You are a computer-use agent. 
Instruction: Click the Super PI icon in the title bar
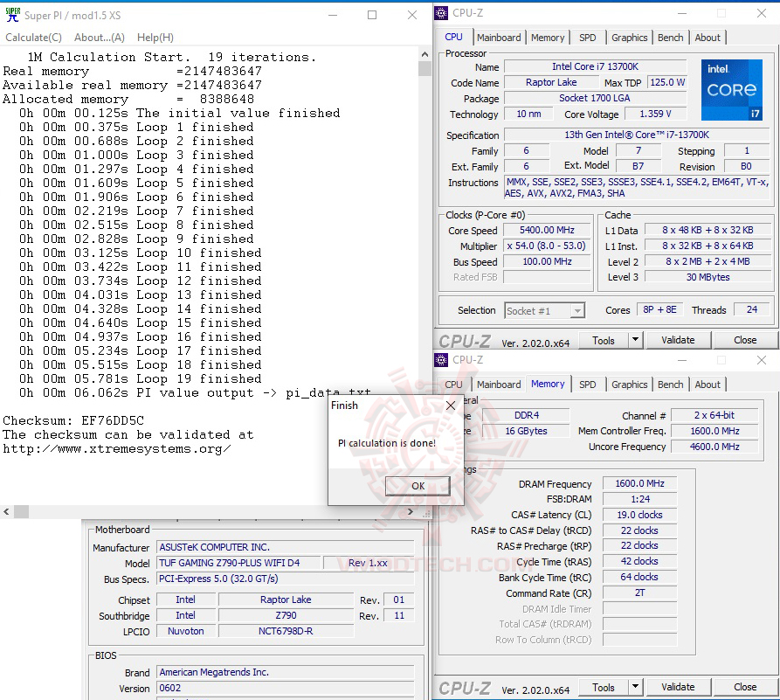tap(12, 15)
